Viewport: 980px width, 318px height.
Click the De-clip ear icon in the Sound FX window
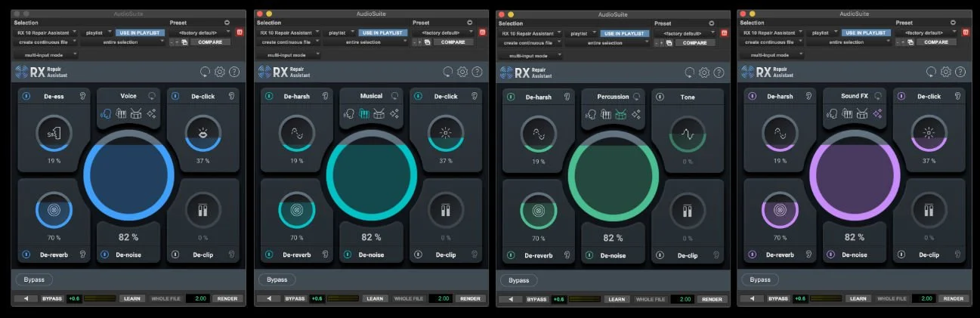[956, 255]
